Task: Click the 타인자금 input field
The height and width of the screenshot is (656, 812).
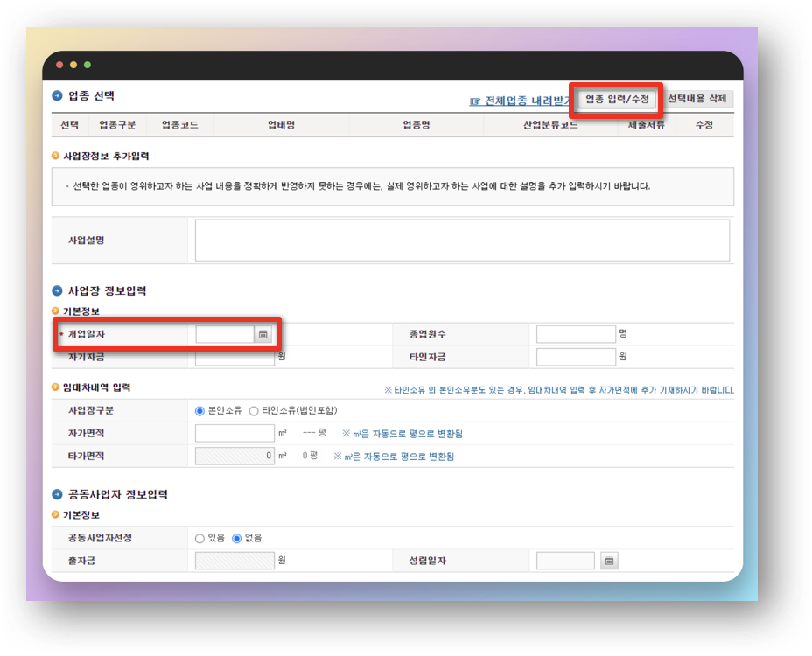Action: [x=576, y=357]
